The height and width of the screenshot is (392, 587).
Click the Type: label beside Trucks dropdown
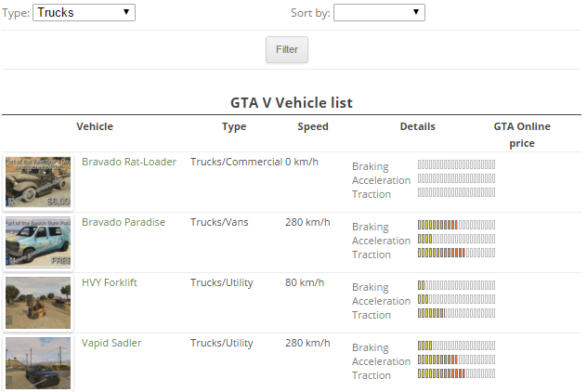coord(16,13)
